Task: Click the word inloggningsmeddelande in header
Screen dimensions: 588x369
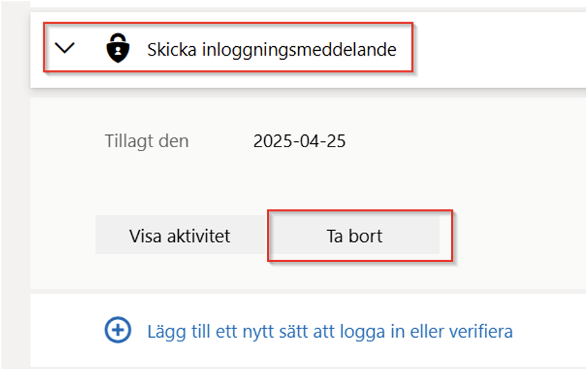Action: click(299, 50)
